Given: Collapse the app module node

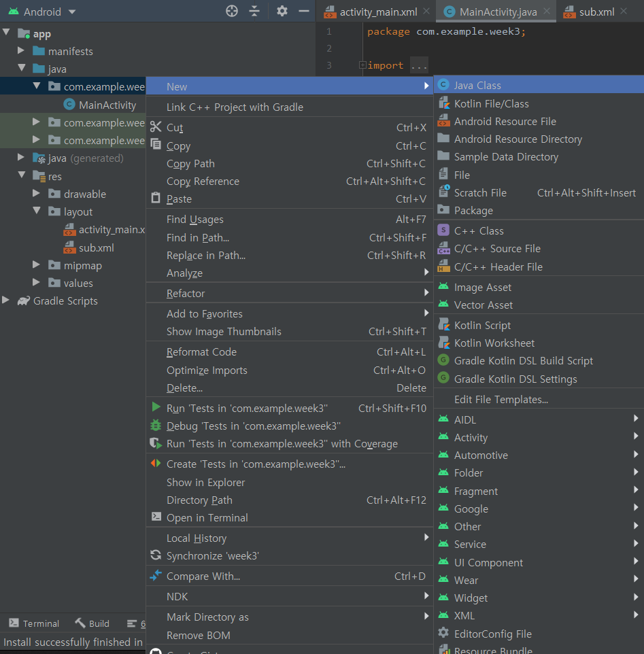Looking at the screenshot, I should pyautogui.click(x=6, y=32).
